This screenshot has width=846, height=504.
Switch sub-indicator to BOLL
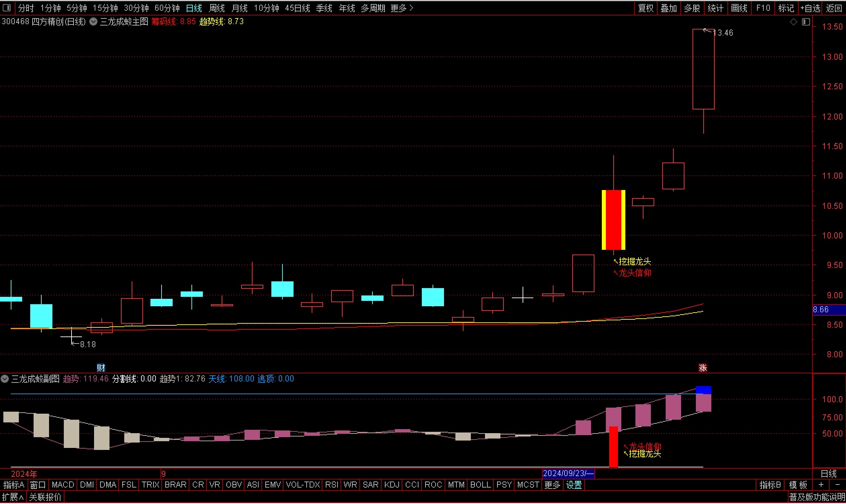tap(480, 486)
